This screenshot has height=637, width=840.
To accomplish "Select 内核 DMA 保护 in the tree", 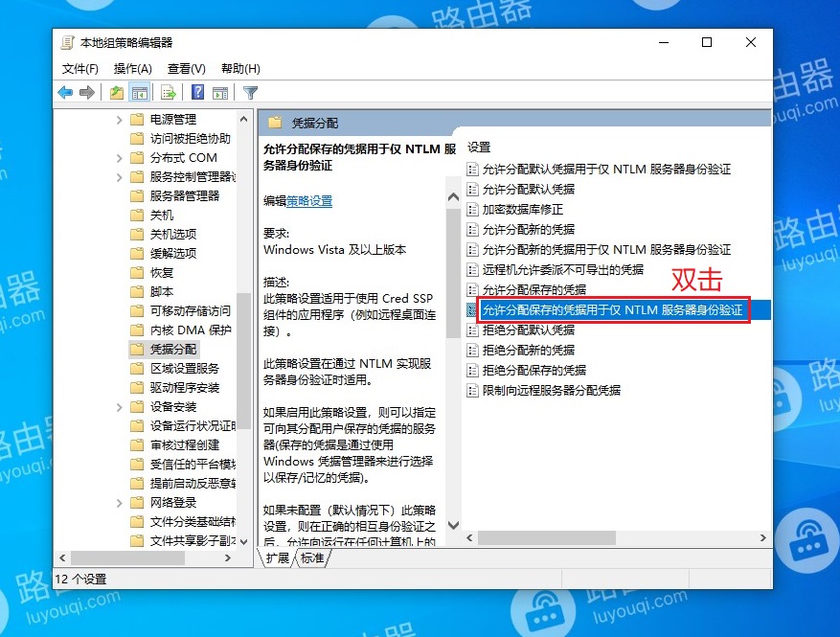I will [x=191, y=330].
